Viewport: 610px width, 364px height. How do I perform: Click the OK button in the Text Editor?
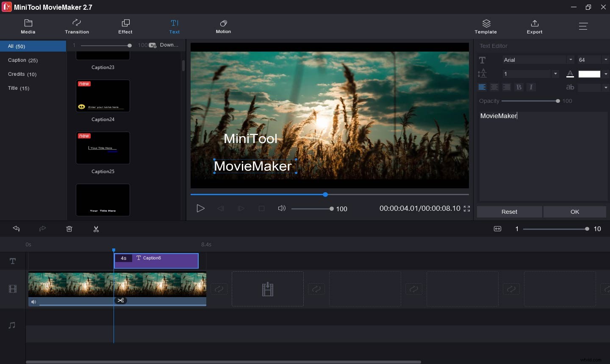(574, 212)
